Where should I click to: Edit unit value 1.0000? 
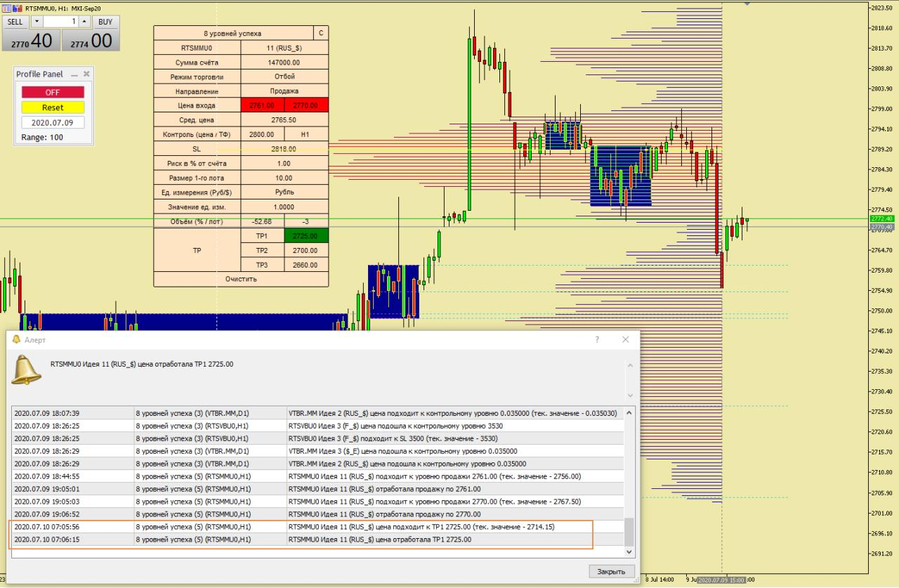[284, 207]
